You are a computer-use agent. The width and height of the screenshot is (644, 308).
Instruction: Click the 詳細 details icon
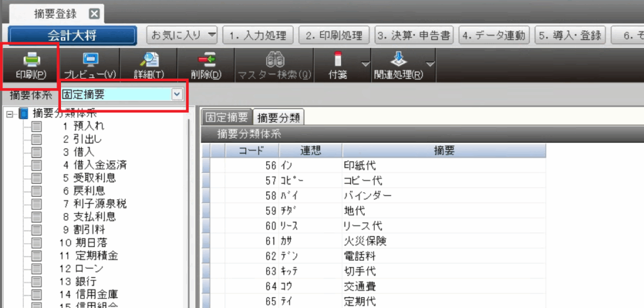(x=149, y=60)
